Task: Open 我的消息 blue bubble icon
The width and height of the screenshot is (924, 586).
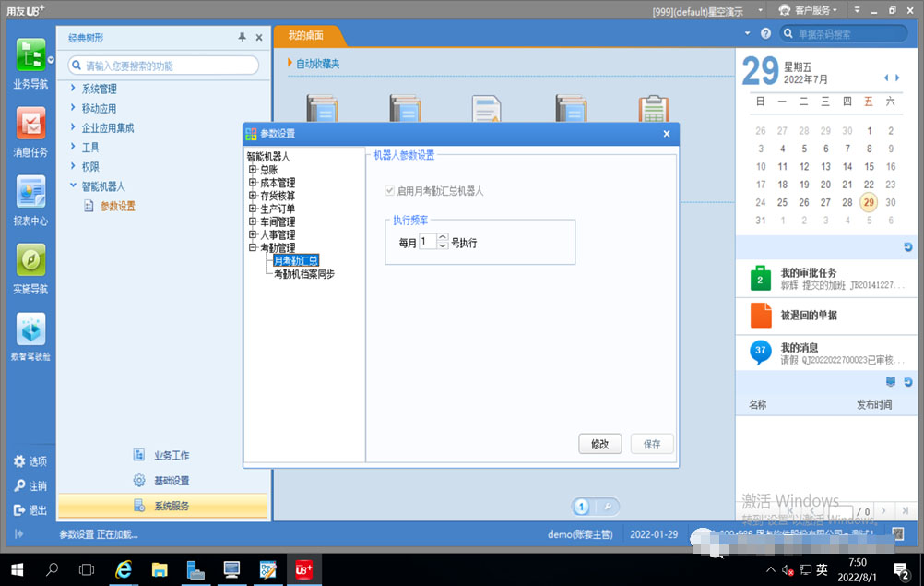Action: click(x=761, y=352)
